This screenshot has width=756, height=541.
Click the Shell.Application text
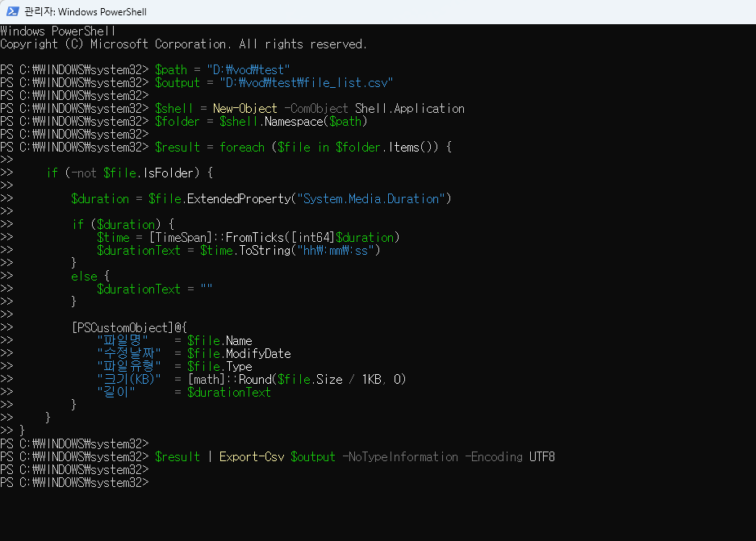(410, 108)
